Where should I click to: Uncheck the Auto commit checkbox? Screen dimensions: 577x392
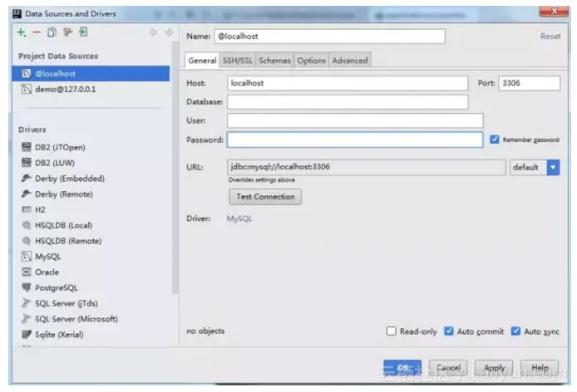click(x=449, y=331)
